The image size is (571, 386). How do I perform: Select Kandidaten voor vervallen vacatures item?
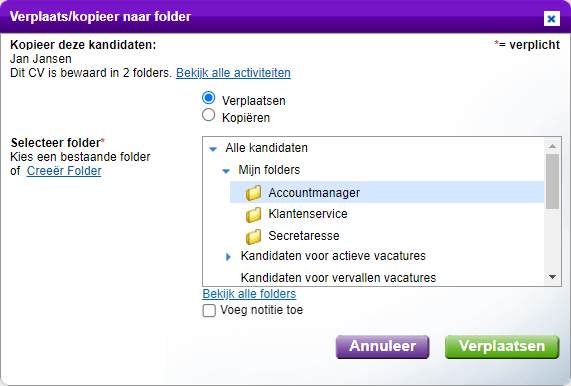pyautogui.click(x=338, y=278)
